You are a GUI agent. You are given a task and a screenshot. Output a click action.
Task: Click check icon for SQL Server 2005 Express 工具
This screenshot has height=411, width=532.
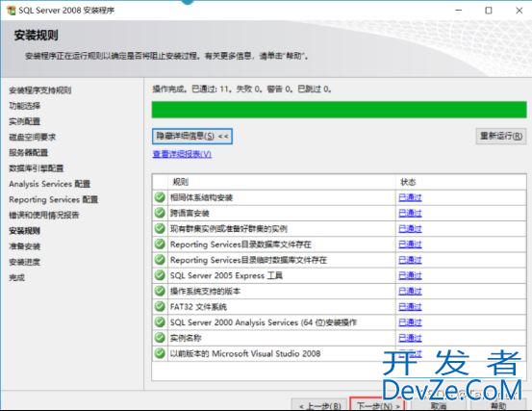tap(160, 275)
